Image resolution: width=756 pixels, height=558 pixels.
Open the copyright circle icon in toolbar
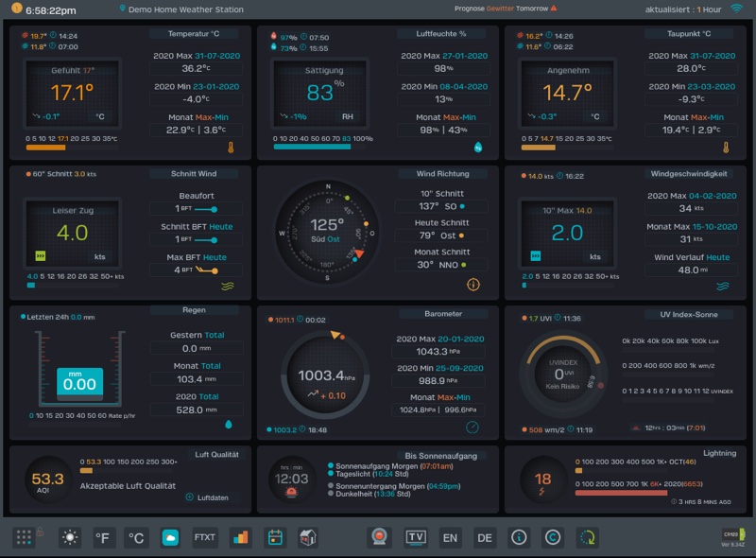pyautogui.click(x=553, y=537)
